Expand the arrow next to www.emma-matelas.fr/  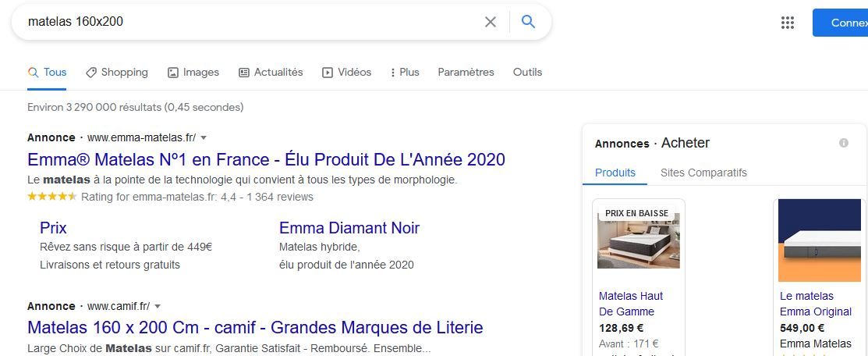pos(204,137)
